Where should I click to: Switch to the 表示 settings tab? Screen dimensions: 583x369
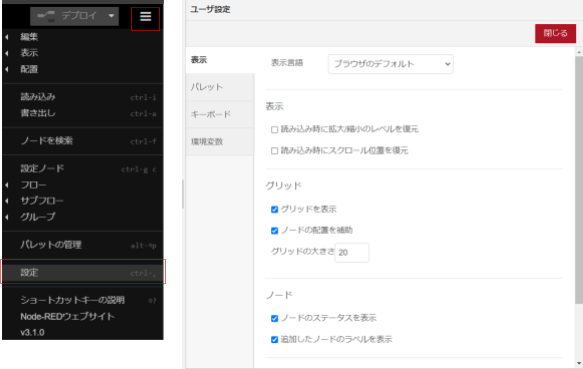coord(220,60)
